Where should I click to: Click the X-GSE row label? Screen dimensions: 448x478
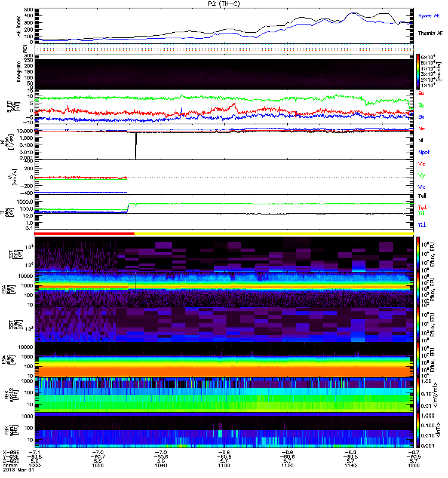coord(11,452)
